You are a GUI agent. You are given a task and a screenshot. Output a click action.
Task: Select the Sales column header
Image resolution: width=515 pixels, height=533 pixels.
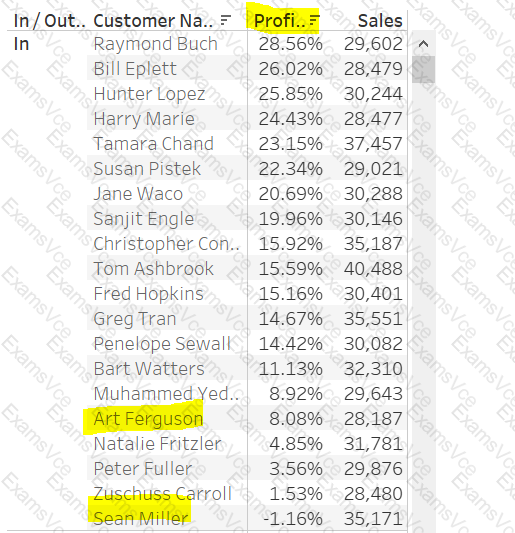click(380, 21)
